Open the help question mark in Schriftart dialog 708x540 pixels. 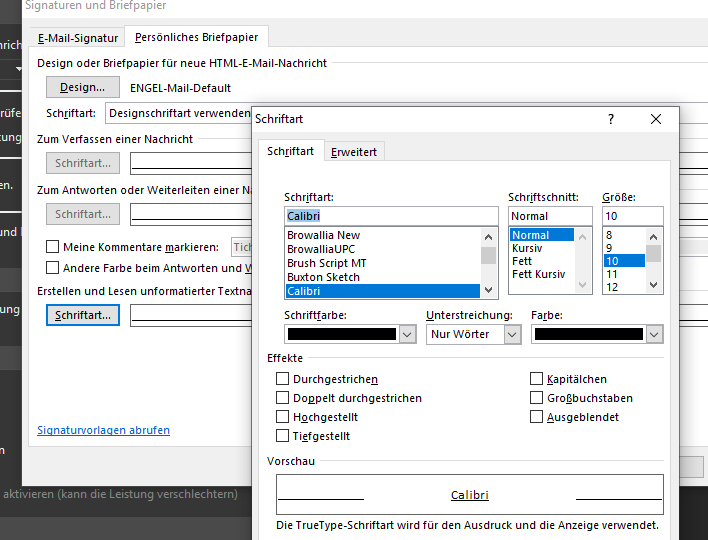coord(611,119)
